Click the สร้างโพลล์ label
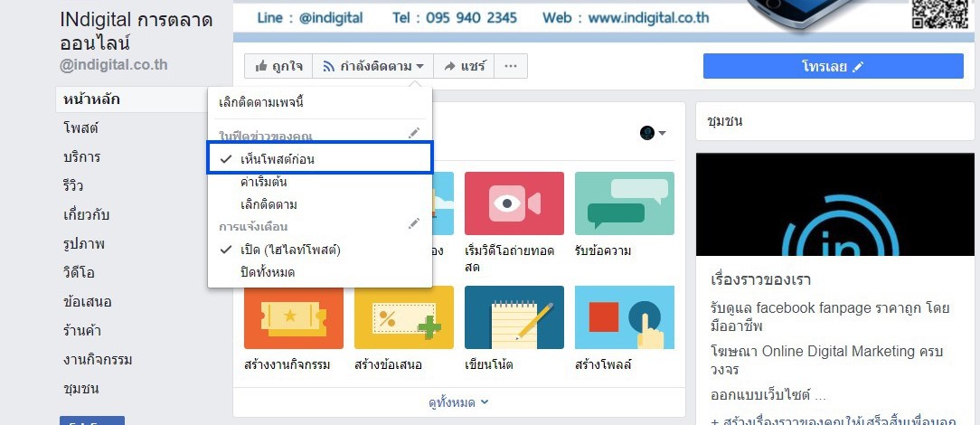The image size is (980, 425). point(603,364)
